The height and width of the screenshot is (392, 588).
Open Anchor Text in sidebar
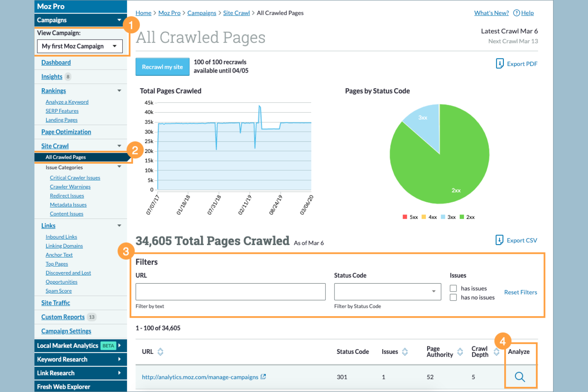(x=59, y=255)
